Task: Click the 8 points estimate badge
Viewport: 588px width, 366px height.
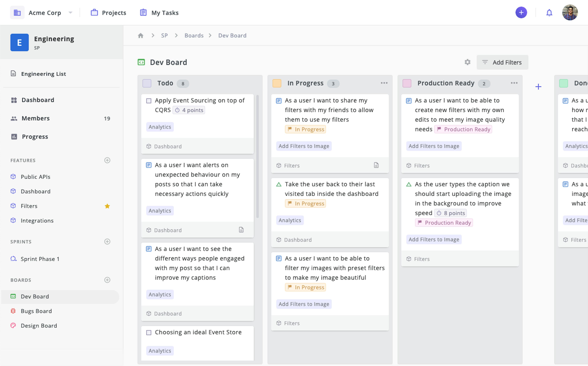Action: tap(450, 213)
